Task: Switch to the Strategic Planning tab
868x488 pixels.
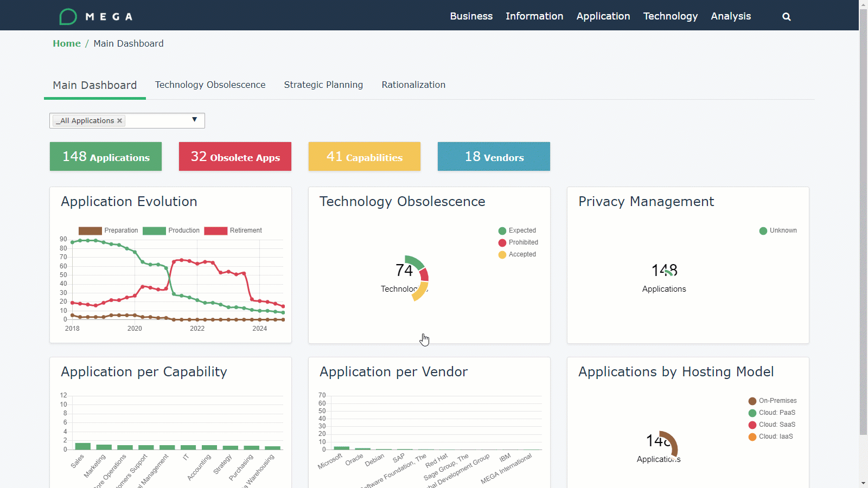Action: (323, 85)
